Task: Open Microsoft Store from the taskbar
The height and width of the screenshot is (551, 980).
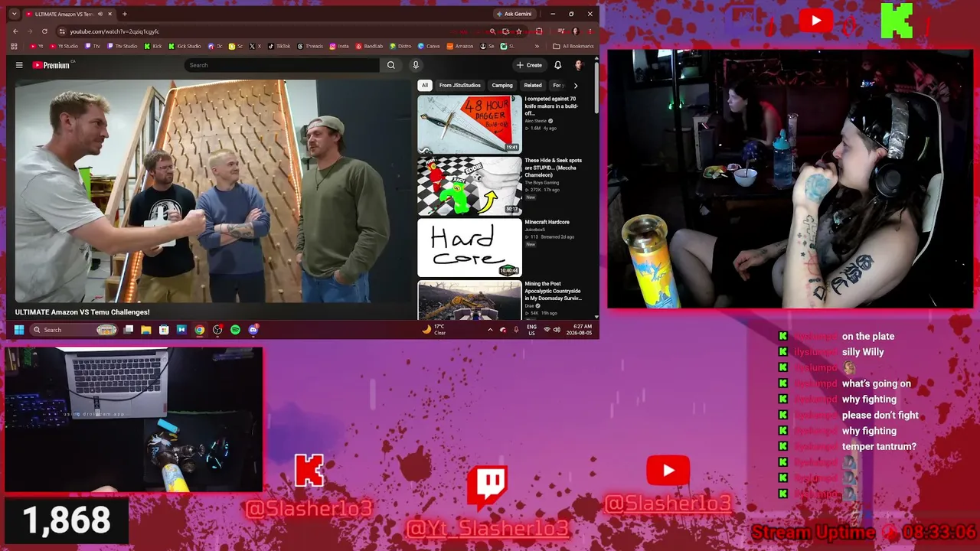Action: click(x=164, y=330)
